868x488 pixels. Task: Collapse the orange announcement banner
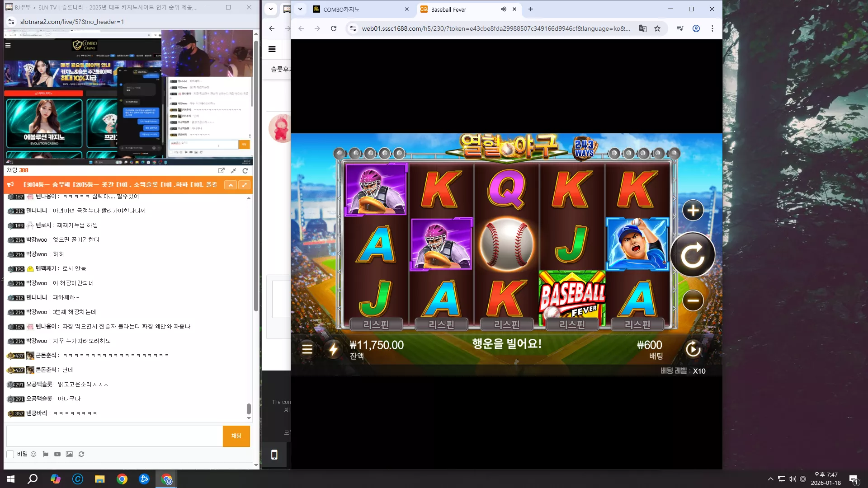[x=231, y=185]
